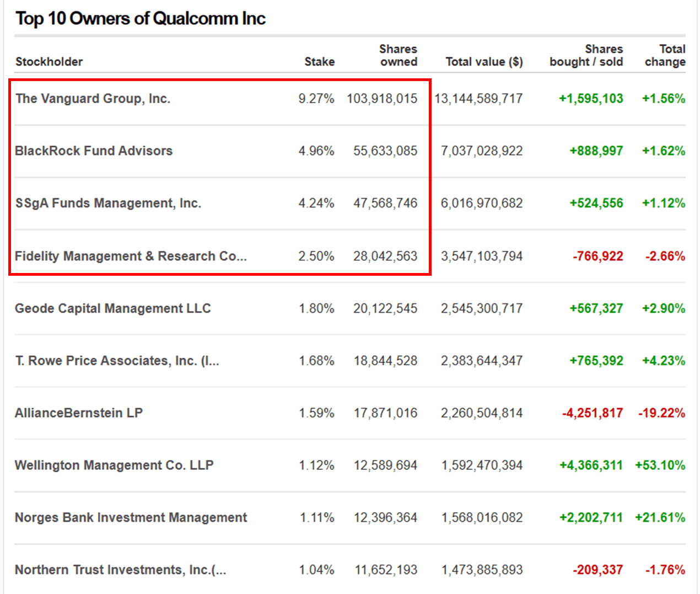This screenshot has width=700, height=594.
Task: Select shares bought value +888,997
Action: tap(596, 151)
